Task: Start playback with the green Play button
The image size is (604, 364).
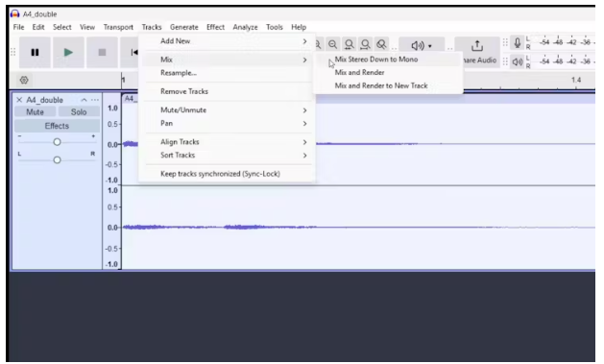Action: 68,53
